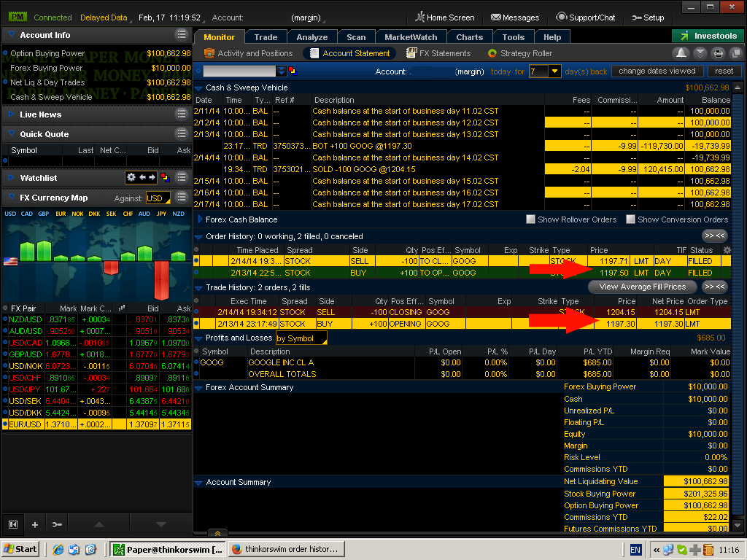Switch to the Analyze tab
The height and width of the screenshot is (560, 747).
coord(312,37)
